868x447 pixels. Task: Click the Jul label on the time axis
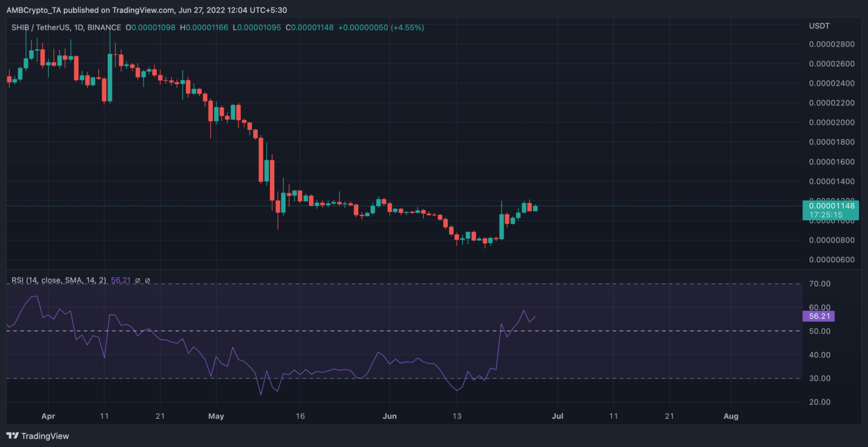[557, 416]
